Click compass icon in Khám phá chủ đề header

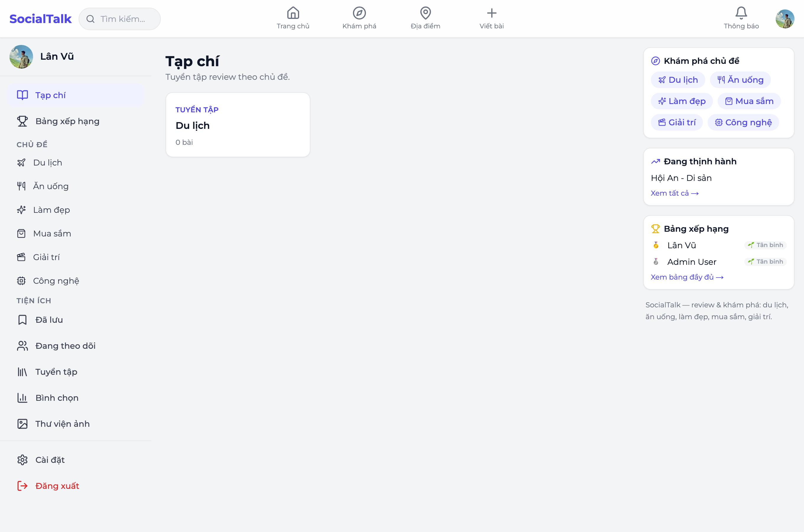(655, 61)
